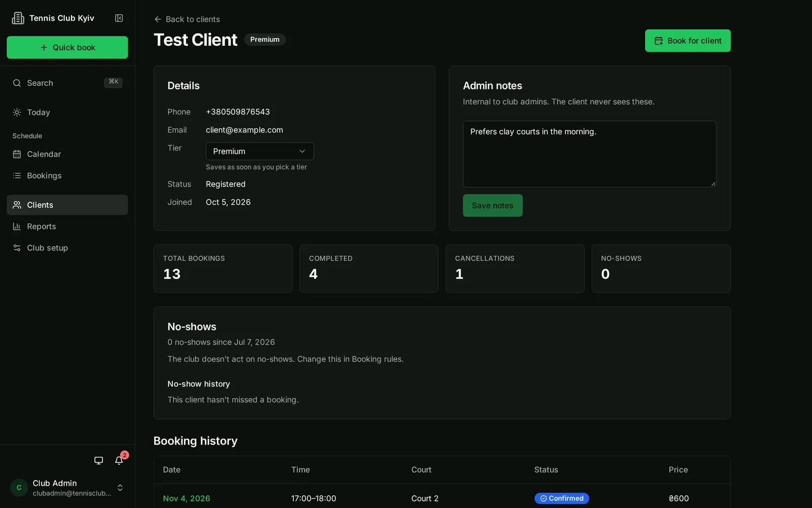Open the Bookings menu item

coord(67,175)
